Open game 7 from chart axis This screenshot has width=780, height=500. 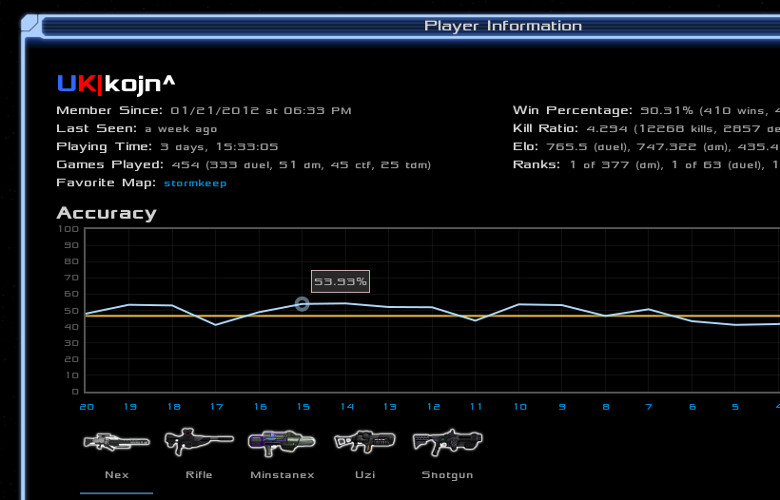649,407
